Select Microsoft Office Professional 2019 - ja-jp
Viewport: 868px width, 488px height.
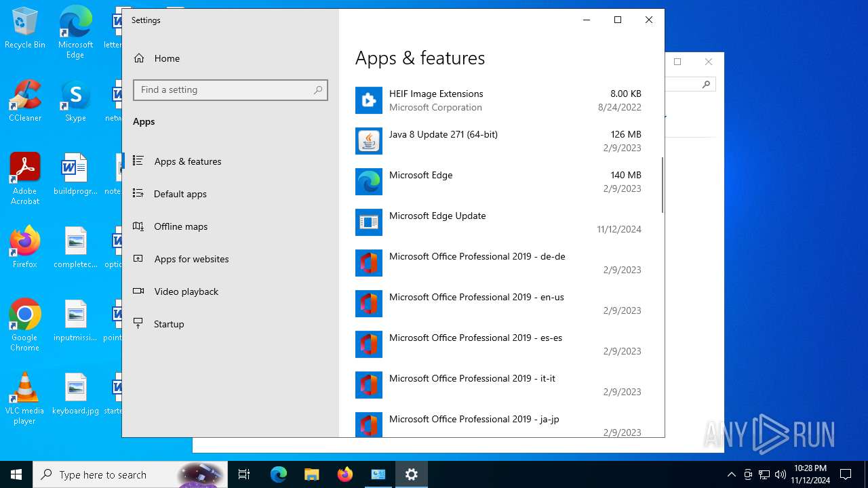coord(498,425)
